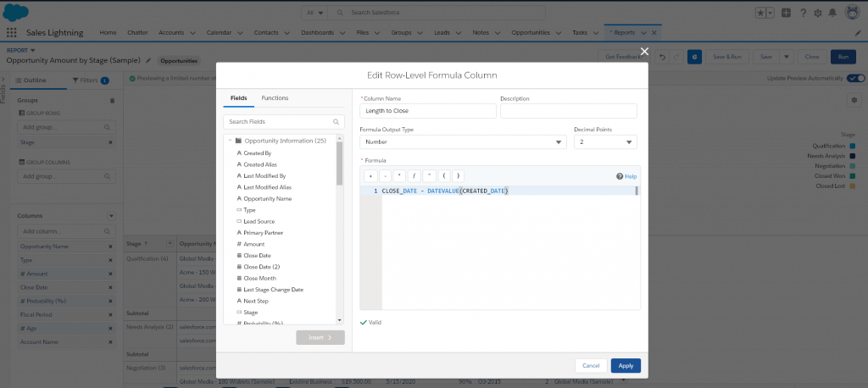Click the Redo arrow button
Screen dimensions: 868x388
pyautogui.click(x=676, y=57)
